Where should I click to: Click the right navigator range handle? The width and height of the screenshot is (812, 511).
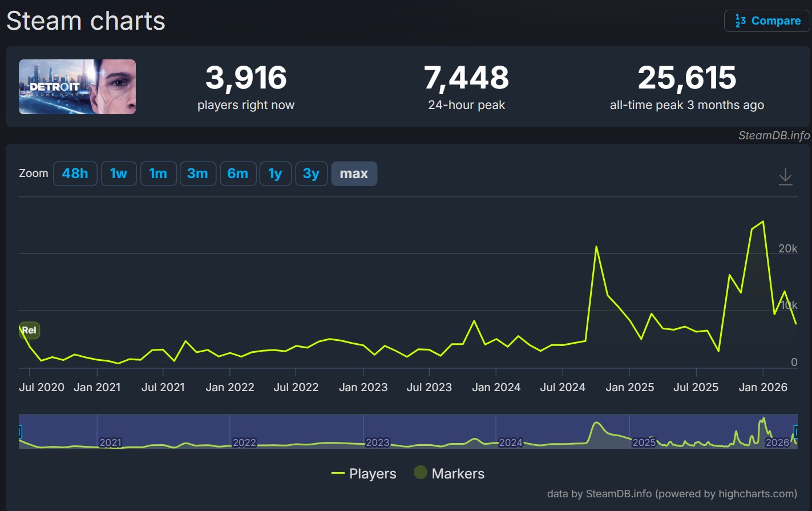click(797, 432)
